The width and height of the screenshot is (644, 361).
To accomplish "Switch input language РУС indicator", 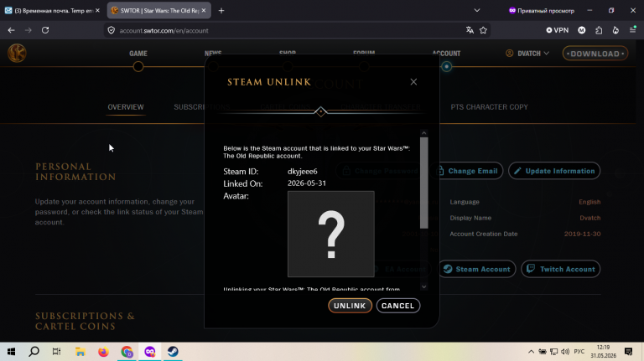I will tap(579, 352).
